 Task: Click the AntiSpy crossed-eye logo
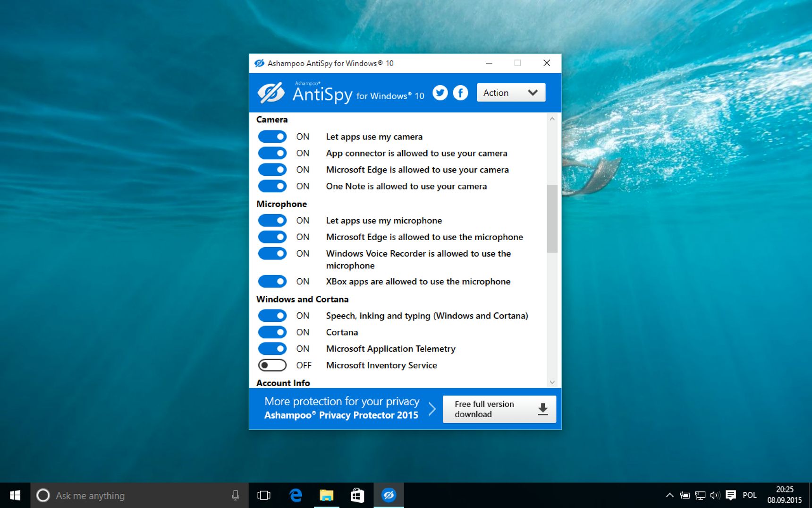point(271,93)
